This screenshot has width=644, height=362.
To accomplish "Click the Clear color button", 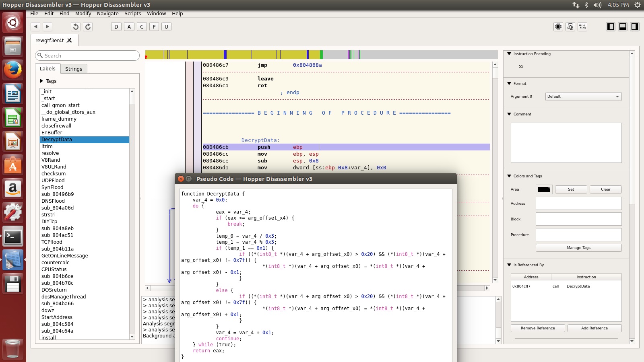I will [x=605, y=189].
